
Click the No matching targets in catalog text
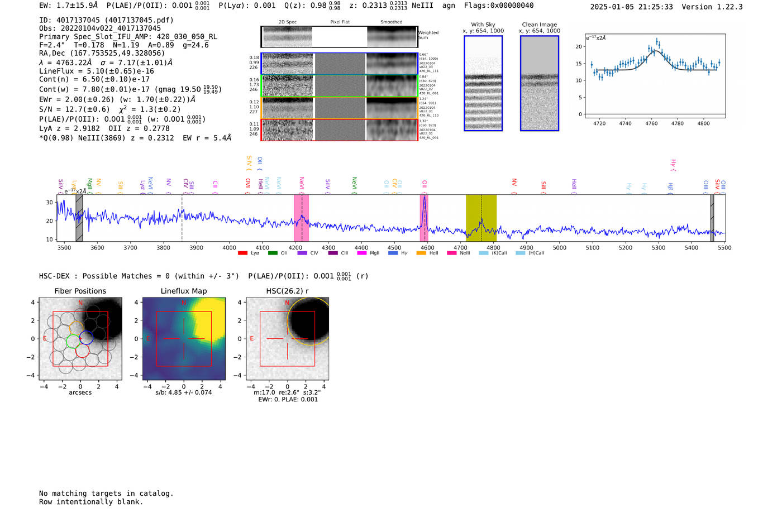[x=106, y=493]
